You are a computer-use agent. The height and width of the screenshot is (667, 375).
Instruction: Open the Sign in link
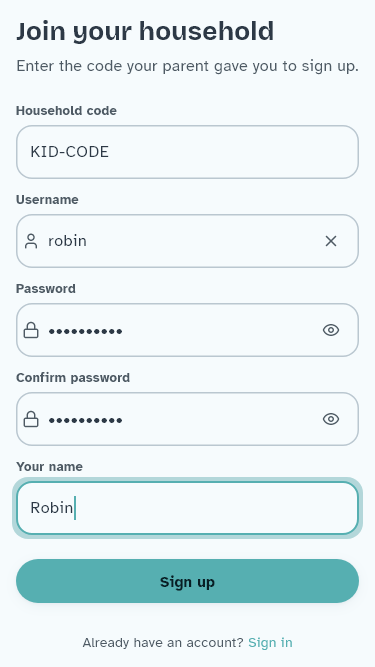tap(270, 642)
